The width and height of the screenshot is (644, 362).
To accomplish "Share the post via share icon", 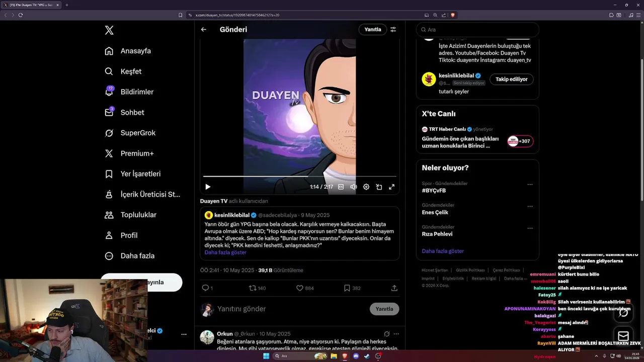I will [x=394, y=288].
